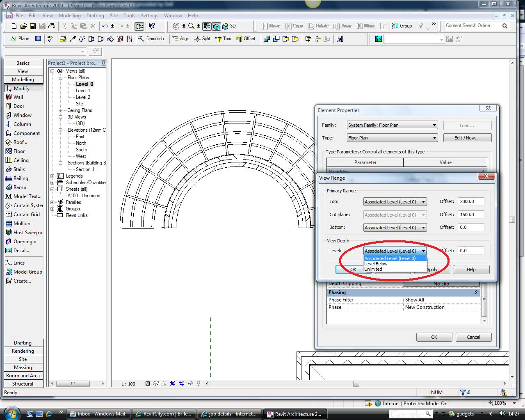Select the Split tool

(202, 39)
